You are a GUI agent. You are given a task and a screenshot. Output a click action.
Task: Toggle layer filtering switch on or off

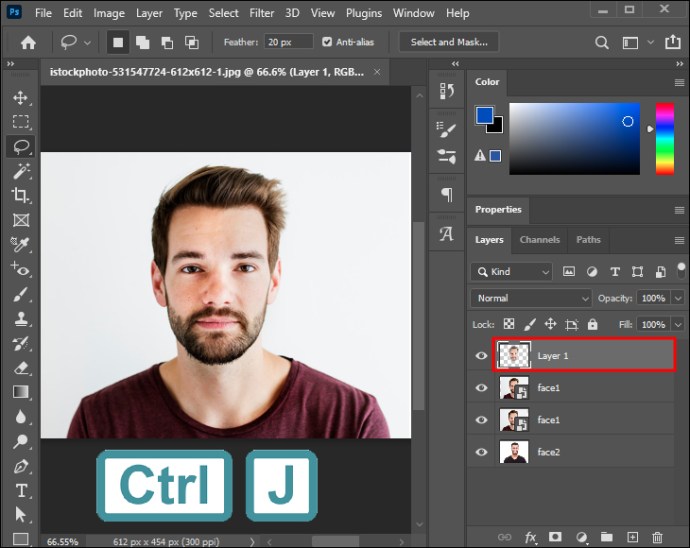[x=681, y=270]
